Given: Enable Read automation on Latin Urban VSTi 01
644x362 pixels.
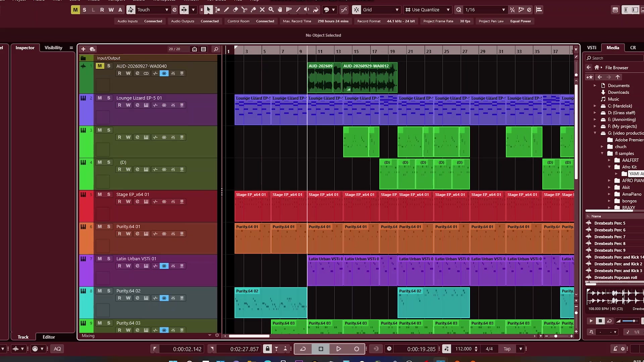Looking at the screenshot, I should [x=119, y=266].
